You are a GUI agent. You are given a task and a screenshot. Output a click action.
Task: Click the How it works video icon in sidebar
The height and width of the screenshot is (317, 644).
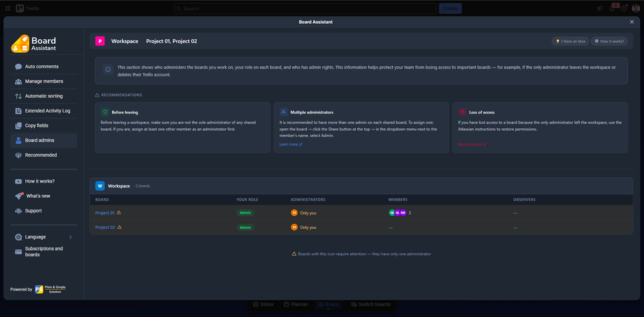[18, 181]
